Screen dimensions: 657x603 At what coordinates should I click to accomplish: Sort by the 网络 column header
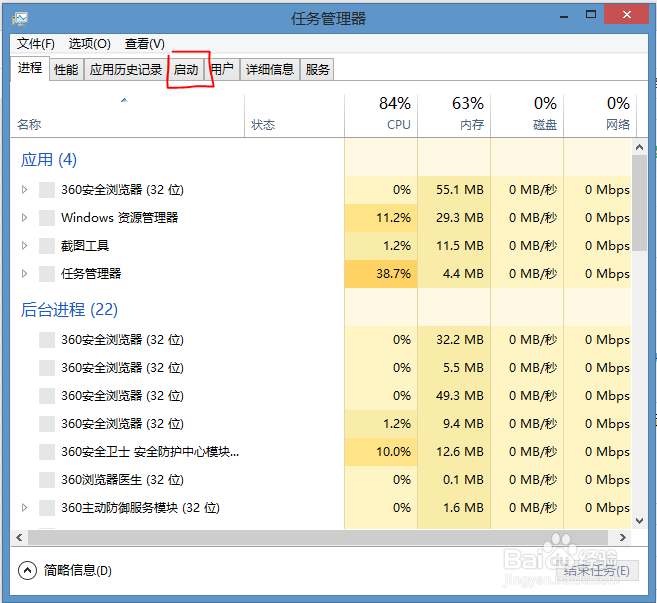(x=600, y=116)
